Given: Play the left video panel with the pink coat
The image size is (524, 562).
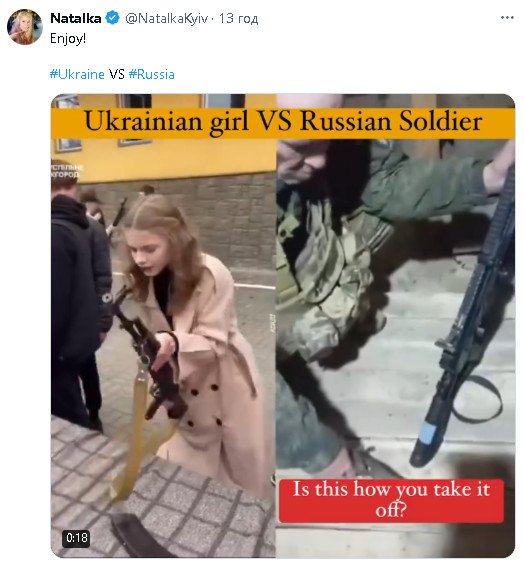Looking at the screenshot, I should [x=163, y=324].
